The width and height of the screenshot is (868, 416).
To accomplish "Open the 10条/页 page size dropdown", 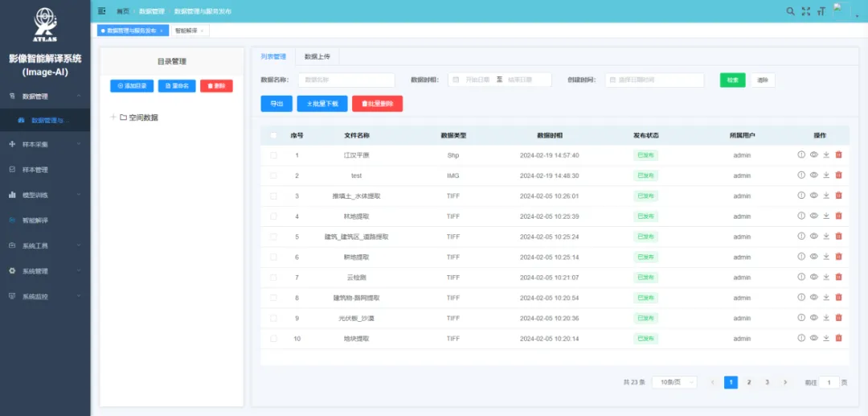I will pos(674,382).
